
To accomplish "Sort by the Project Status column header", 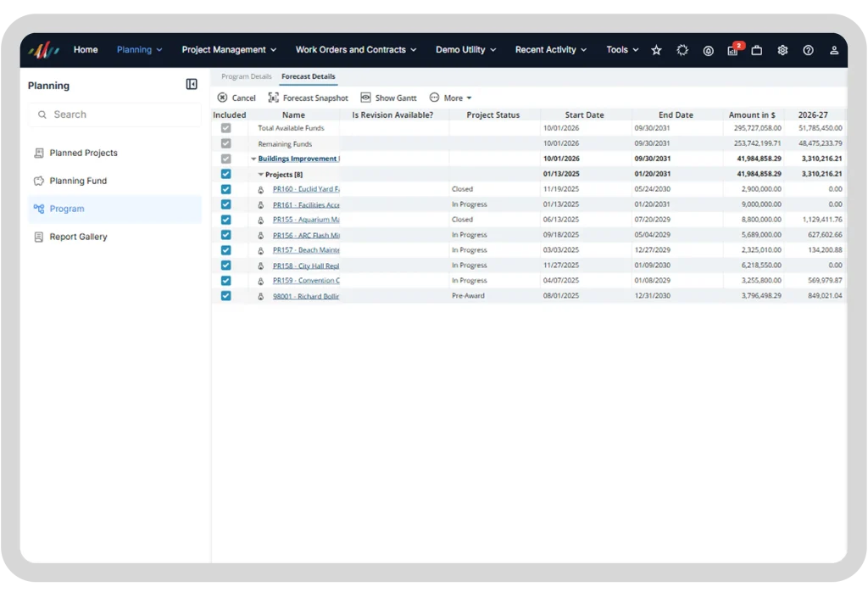I will click(493, 115).
